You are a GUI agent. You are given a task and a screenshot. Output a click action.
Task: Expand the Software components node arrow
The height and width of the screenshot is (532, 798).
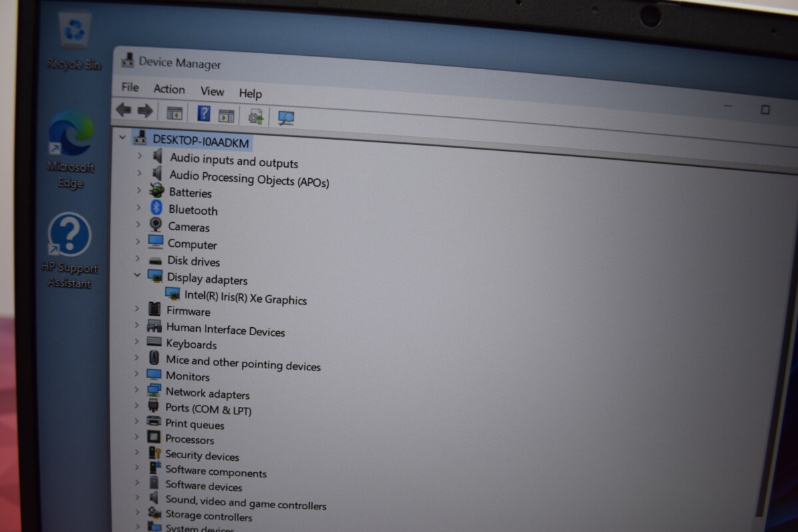pyautogui.click(x=137, y=468)
